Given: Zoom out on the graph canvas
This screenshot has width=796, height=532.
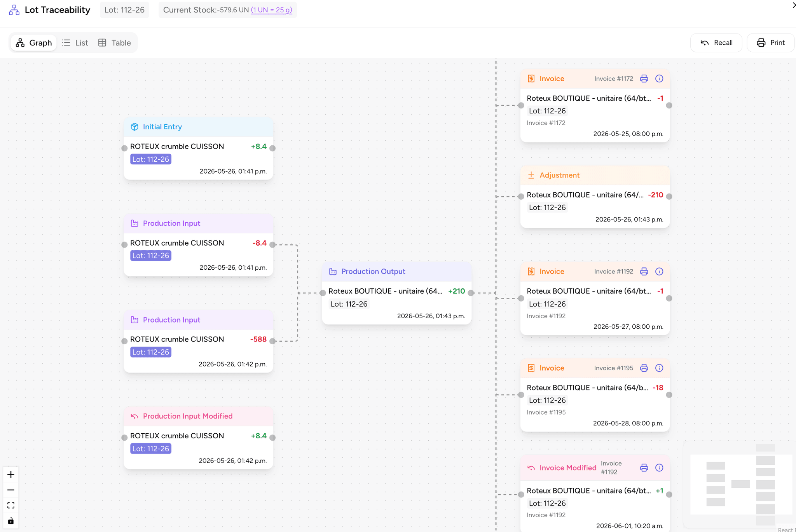Looking at the screenshot, I should 11,490.
